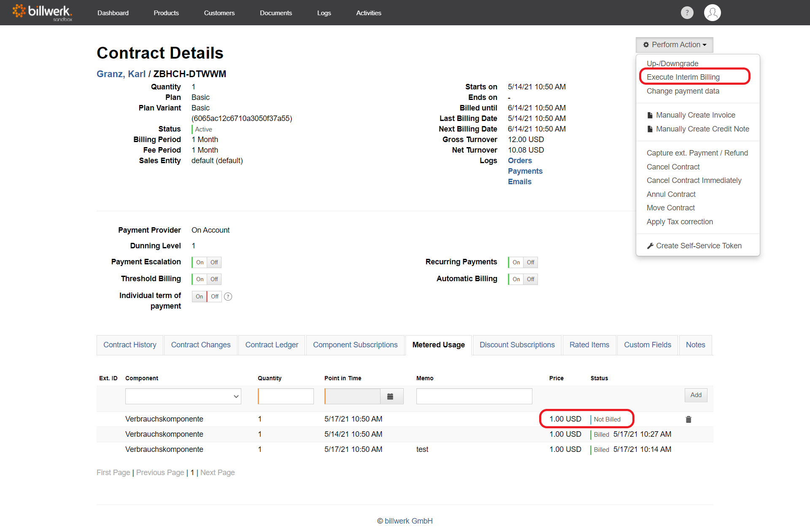Switch to Custom Fields tab
810x532 pixels.
click(x=648, y=345)
